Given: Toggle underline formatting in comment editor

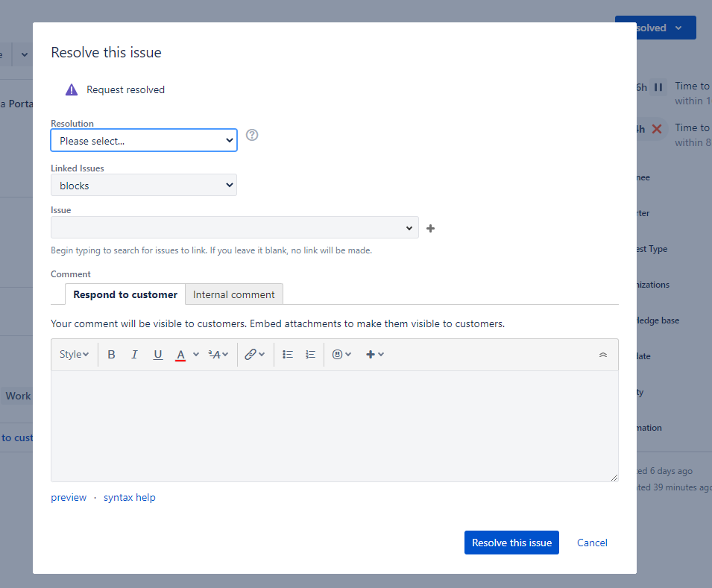Looking at the screenshot, I should click(157, 355).
